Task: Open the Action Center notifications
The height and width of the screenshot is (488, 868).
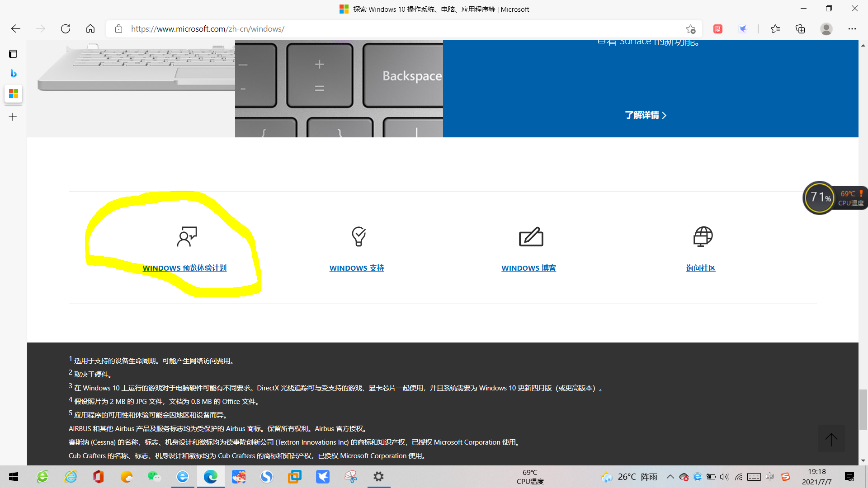Action: coord(849,477)
